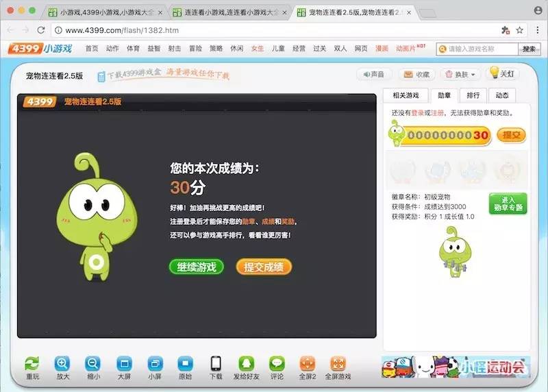Click the first faded medal thumbnail
Viewport: 548px width, 392px height.
[x=403, y=171]
